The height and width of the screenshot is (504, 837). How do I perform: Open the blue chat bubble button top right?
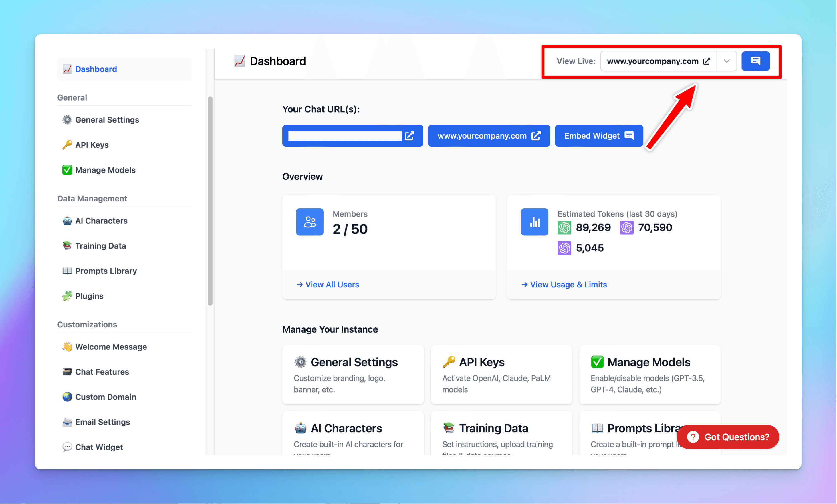[x=755, y=61]
